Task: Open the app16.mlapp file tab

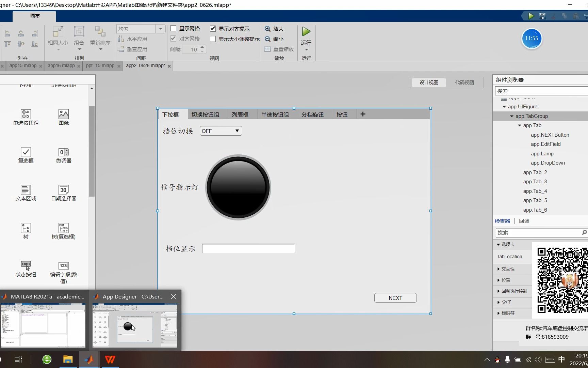Action: coord(61,66)
